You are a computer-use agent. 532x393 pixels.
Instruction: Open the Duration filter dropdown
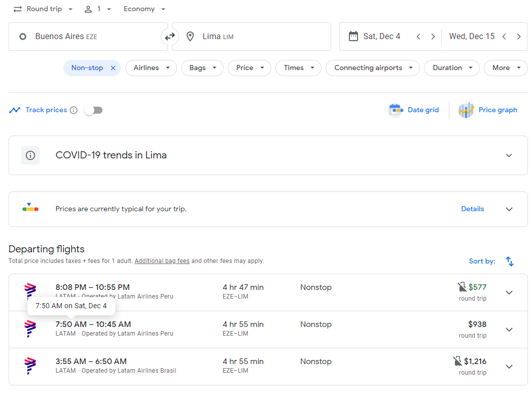[x=451, y=68]
